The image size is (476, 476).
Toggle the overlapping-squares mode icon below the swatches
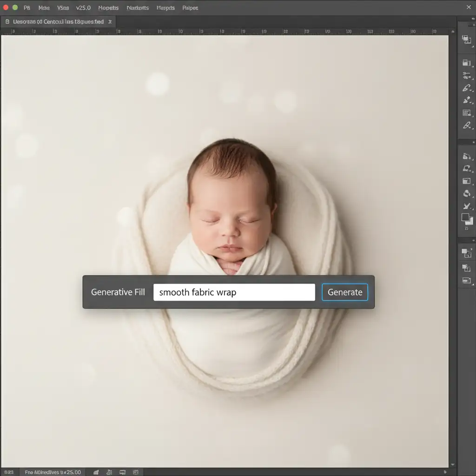[466, 252]
